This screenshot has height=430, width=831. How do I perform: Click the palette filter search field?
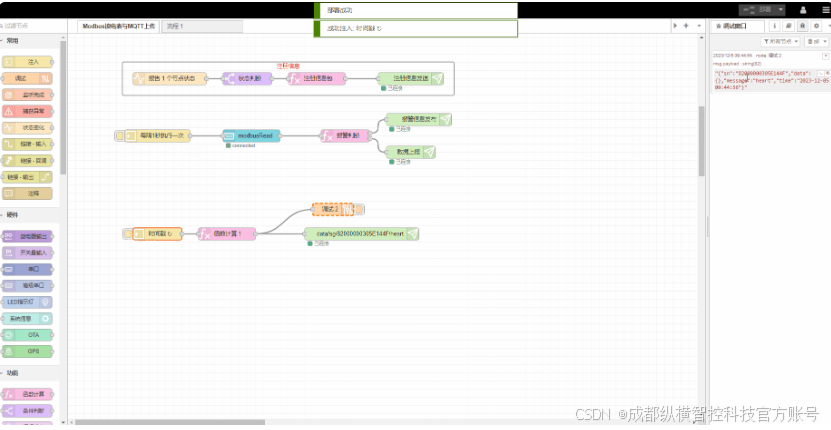[33, 25]
